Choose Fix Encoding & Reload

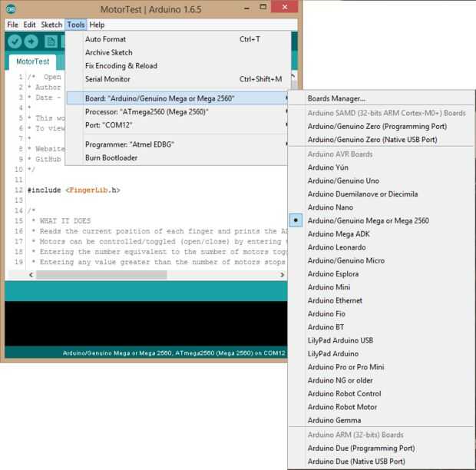(x=177, y=65)
